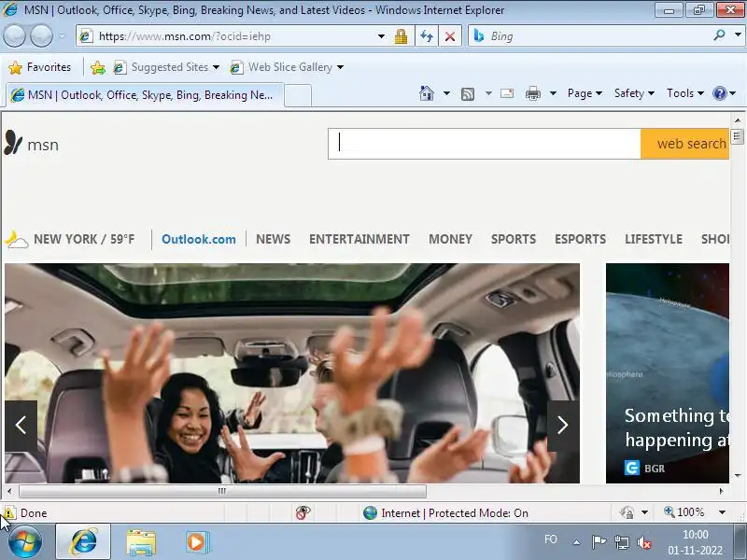Screen dimensions: 747x560
Task: Open the New York weather icon
Action: tap(17, 239)
